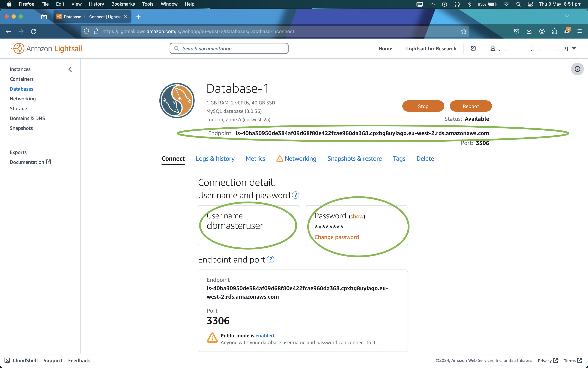Click Change password link
The width and height of the screenshot is (588, 368).
click(337, 237)
